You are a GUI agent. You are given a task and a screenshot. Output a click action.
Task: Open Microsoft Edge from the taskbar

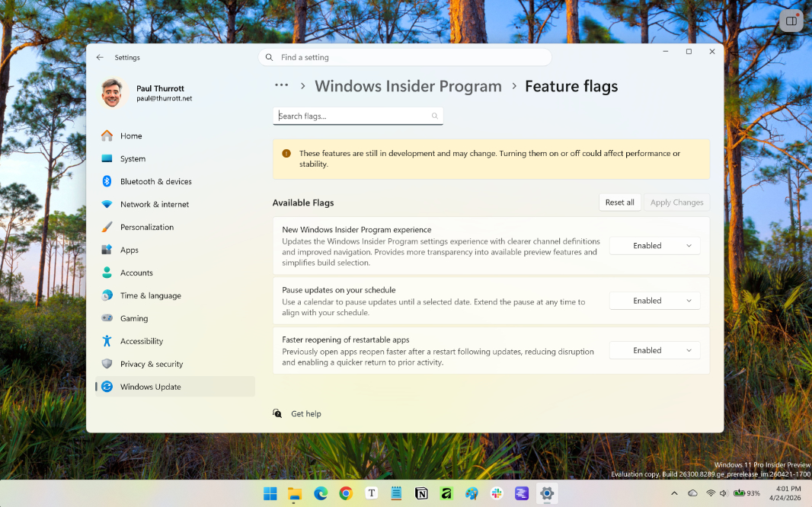[320, 493]
